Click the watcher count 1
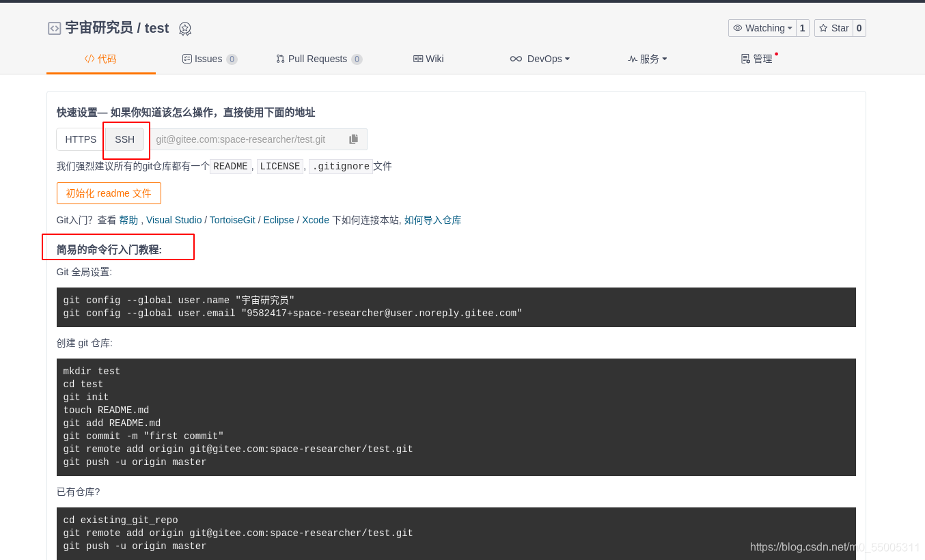925x560 pixels. 803,28
